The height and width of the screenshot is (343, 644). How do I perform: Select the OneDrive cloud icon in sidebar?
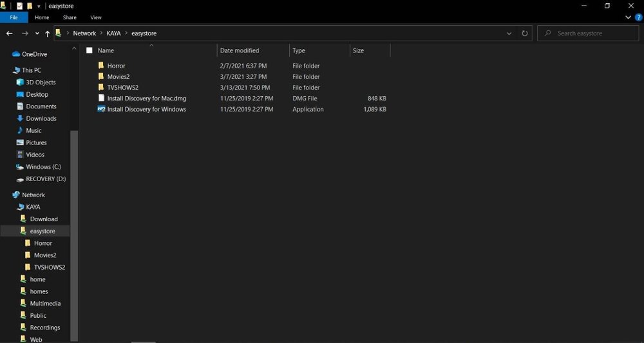16,54
